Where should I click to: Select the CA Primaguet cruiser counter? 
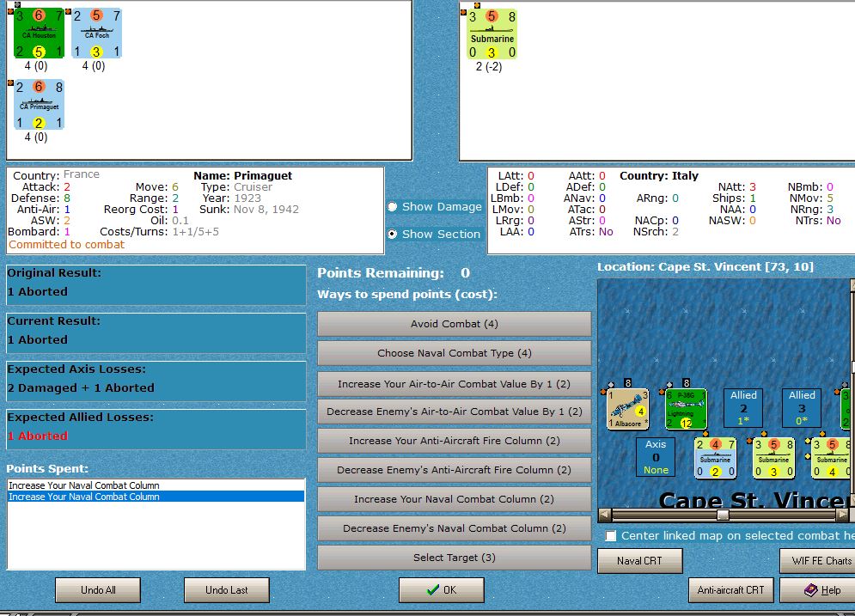[39, 105]
